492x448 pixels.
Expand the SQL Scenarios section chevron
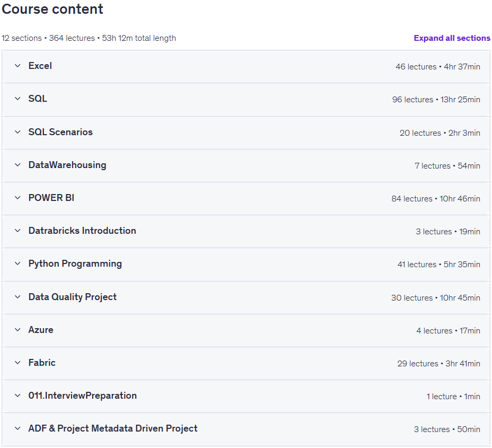17,132
